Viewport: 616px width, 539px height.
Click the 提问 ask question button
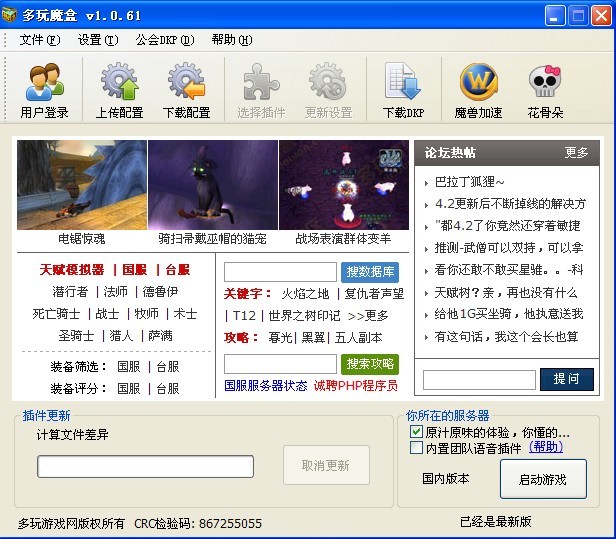566,379
